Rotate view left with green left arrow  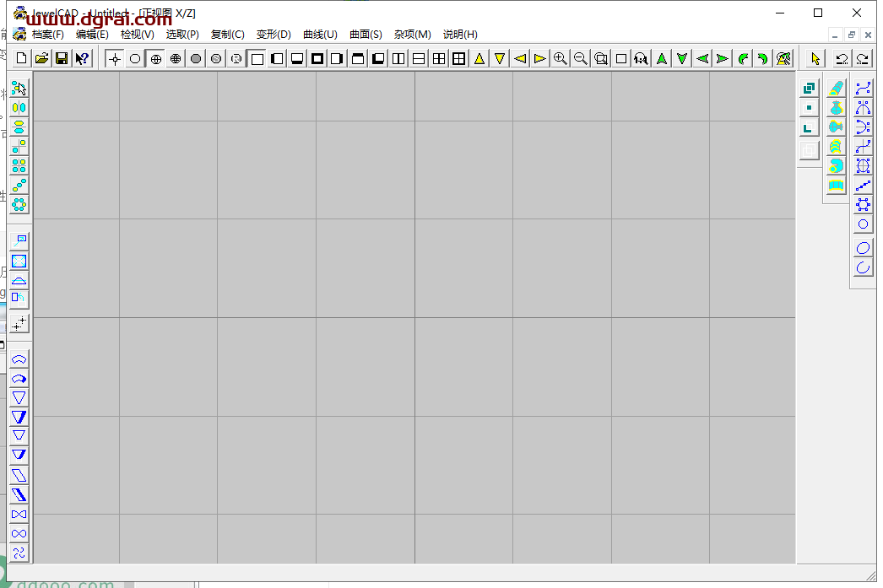point(702,58)
